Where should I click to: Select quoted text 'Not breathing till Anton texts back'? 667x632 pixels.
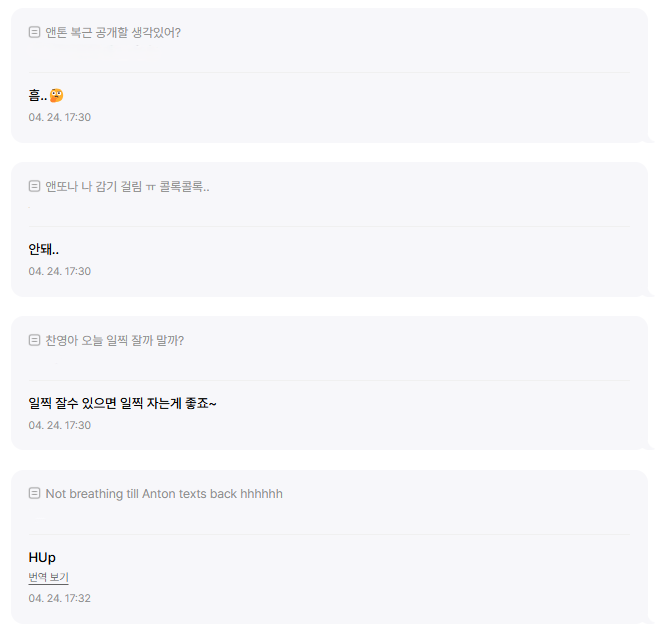[164, 494]
